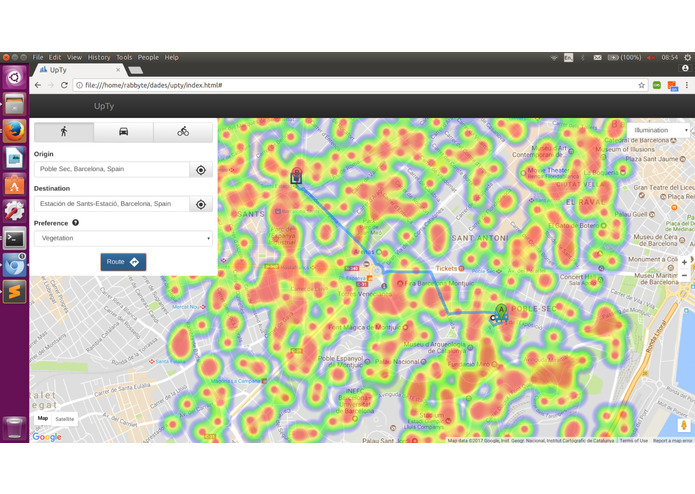The image size is (695, 494).
Task: Open the Illumination layer dropdown
Action: [658, 130]
